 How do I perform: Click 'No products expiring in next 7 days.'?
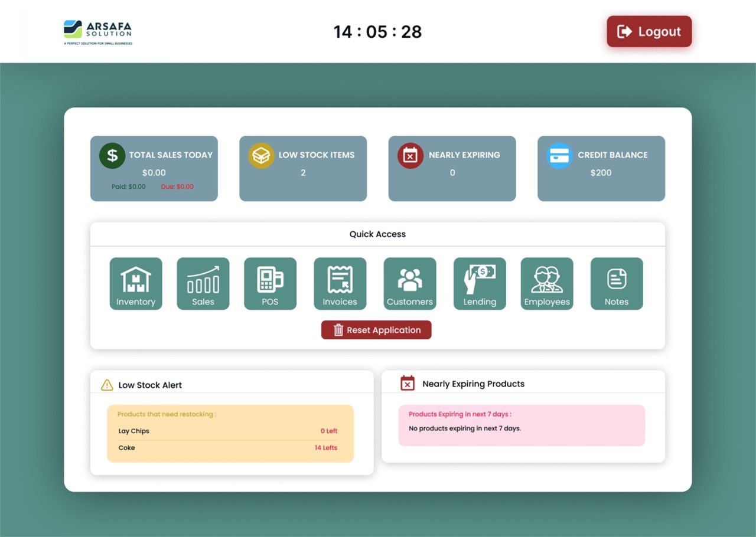pos(465,428)
